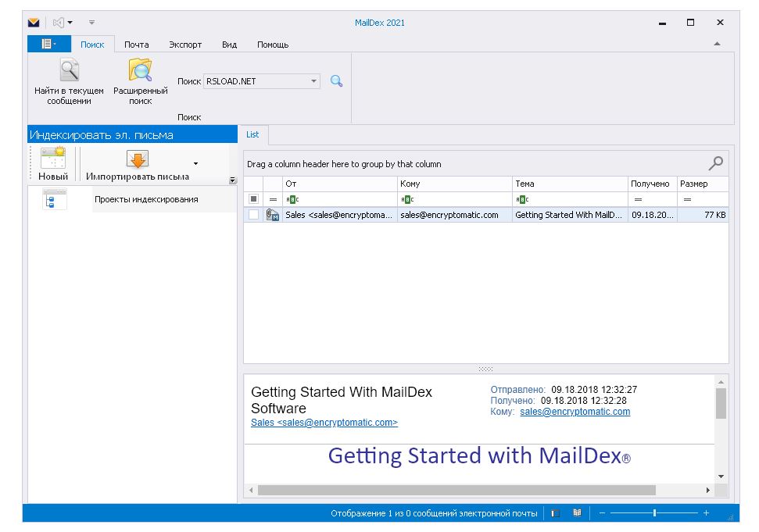The width and height of the screenshot is (759, 532).
Task: Click the Импортировать письма icon
Action: coord(138,159)
